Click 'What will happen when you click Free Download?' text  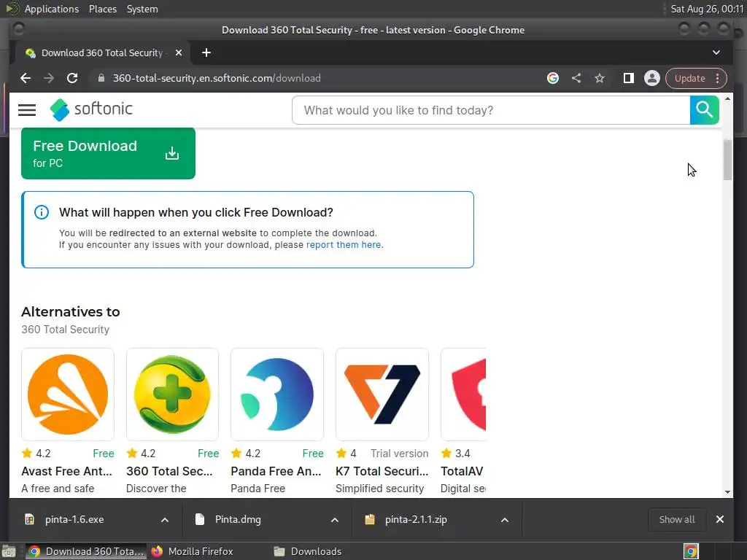pos(196,212)
